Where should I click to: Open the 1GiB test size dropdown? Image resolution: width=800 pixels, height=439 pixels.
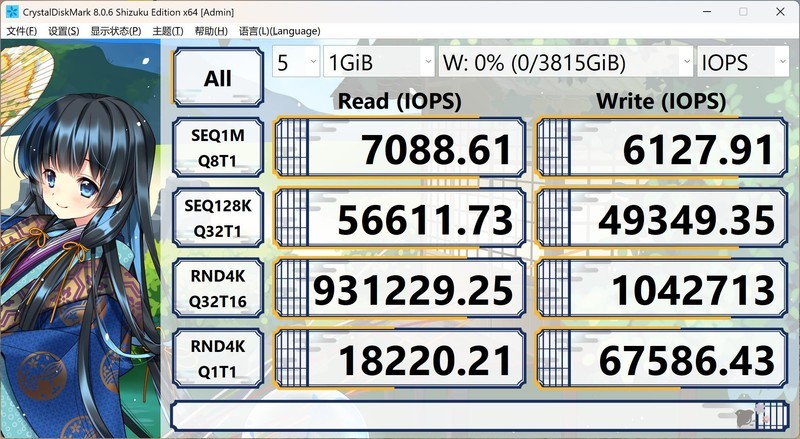coord(379,62)
